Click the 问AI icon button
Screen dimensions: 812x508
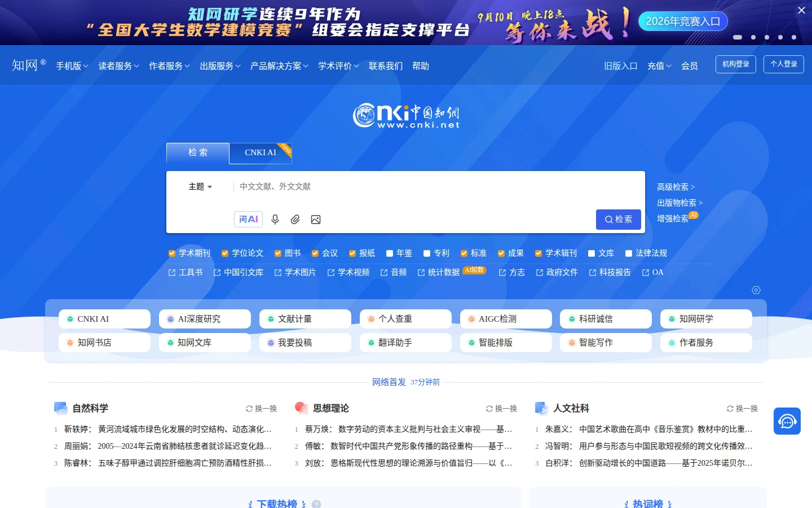pos(249,219)
